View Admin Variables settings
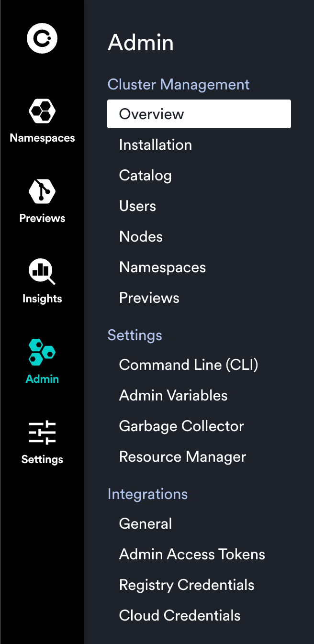The height and width of the screenshot is (644, 314). coord(173,395)
